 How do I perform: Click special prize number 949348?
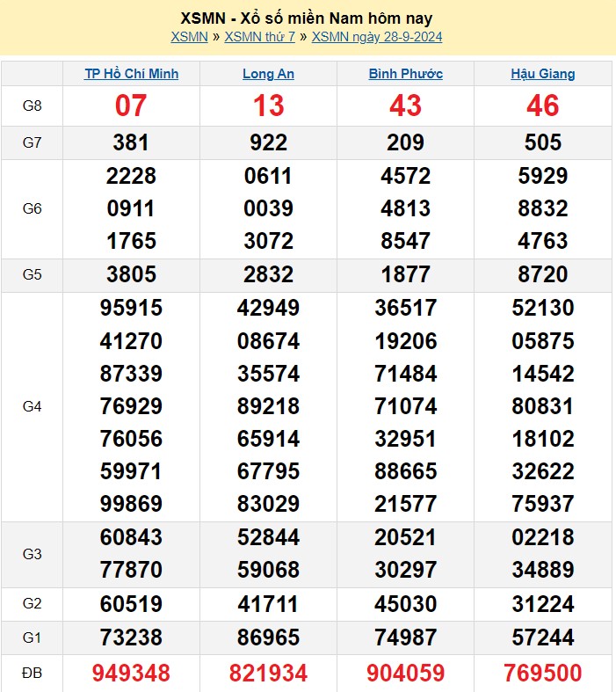point(131,674)
